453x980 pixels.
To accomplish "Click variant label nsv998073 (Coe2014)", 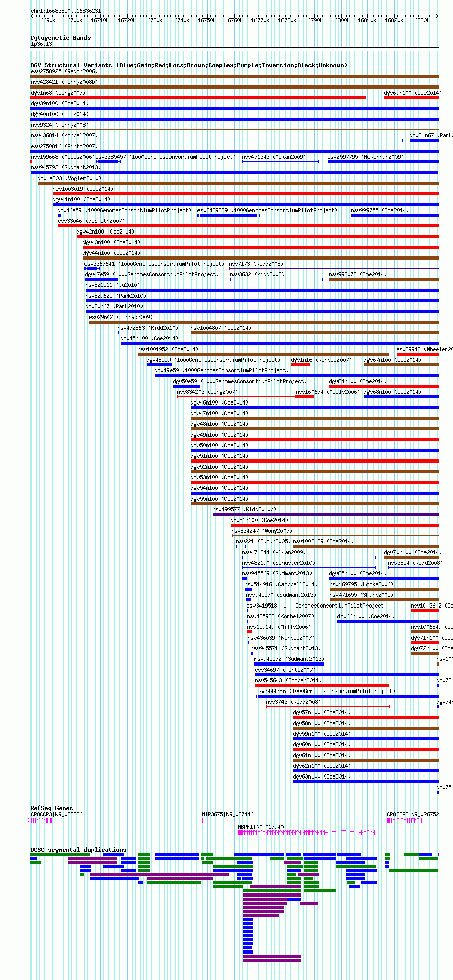I will tap(358, 274).
